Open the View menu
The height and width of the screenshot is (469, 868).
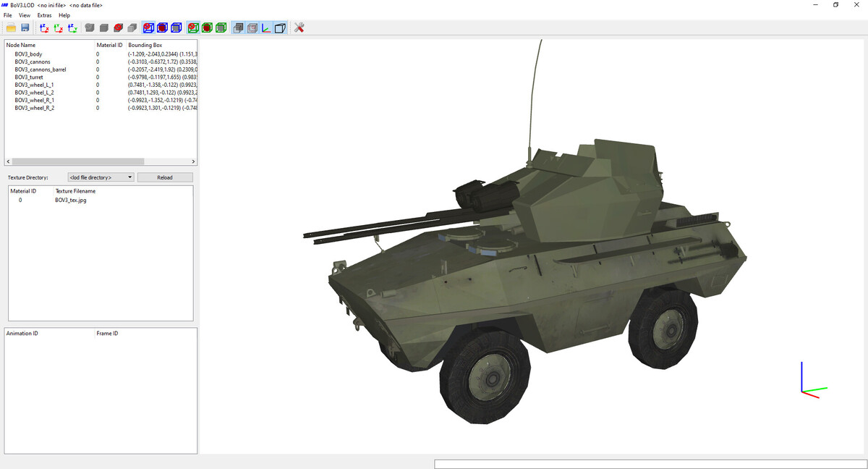[x=25, y=15]
